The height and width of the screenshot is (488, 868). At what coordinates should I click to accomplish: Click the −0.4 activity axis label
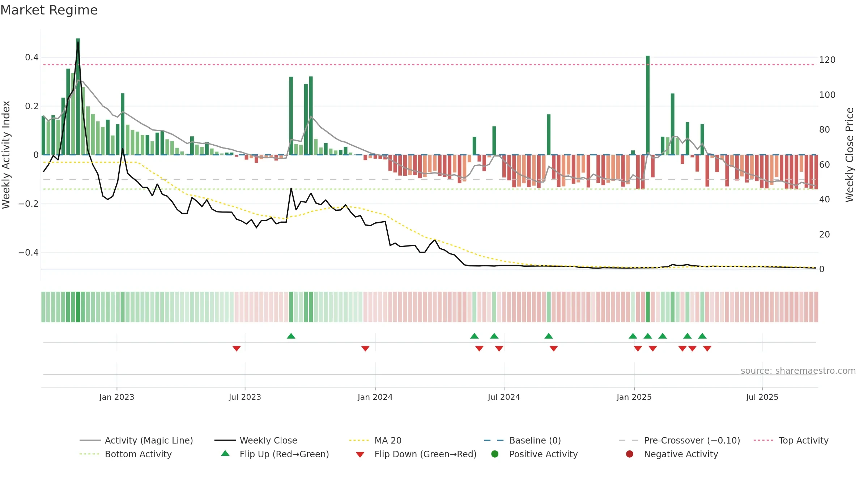[x=28, y=253]
